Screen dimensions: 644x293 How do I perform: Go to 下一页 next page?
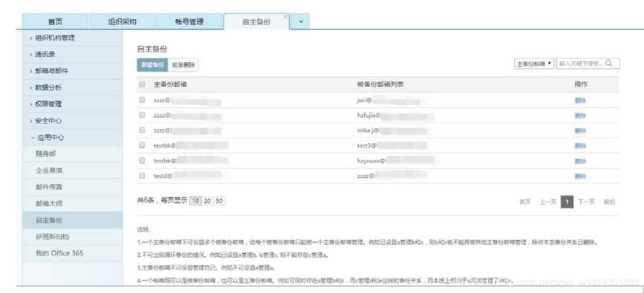[586, 202]
